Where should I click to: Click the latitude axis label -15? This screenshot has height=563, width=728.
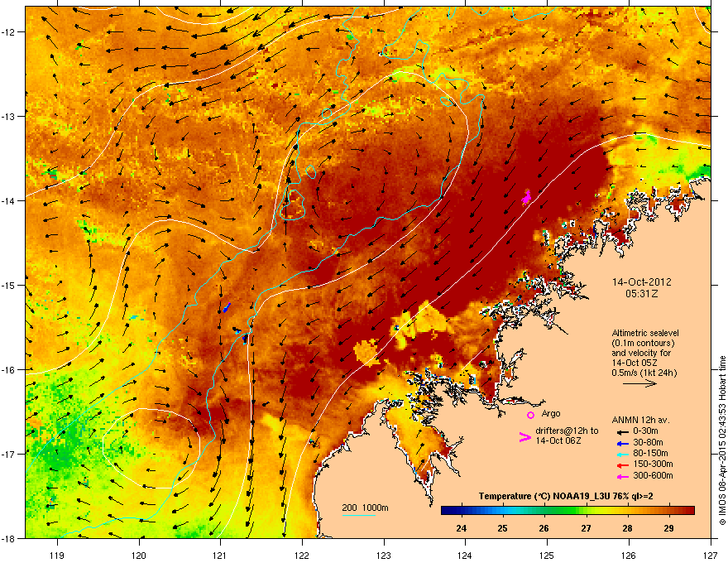[x=9, y=285]
